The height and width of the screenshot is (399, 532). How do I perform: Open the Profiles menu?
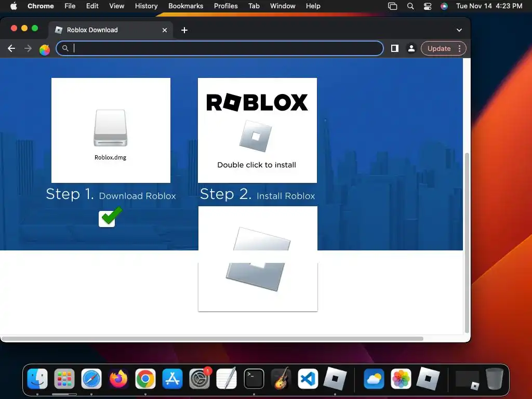(x=225, y=6)
